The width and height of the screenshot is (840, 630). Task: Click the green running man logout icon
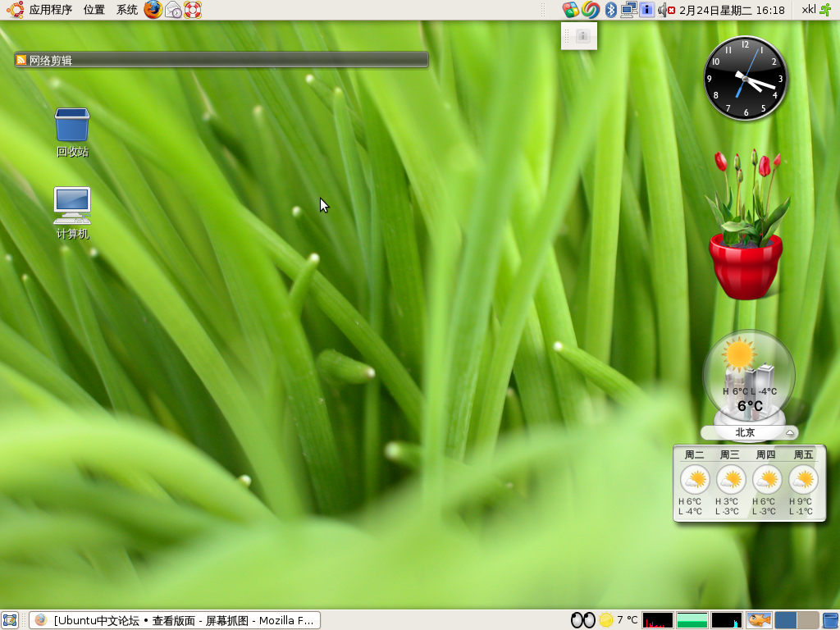coord(827,10)
